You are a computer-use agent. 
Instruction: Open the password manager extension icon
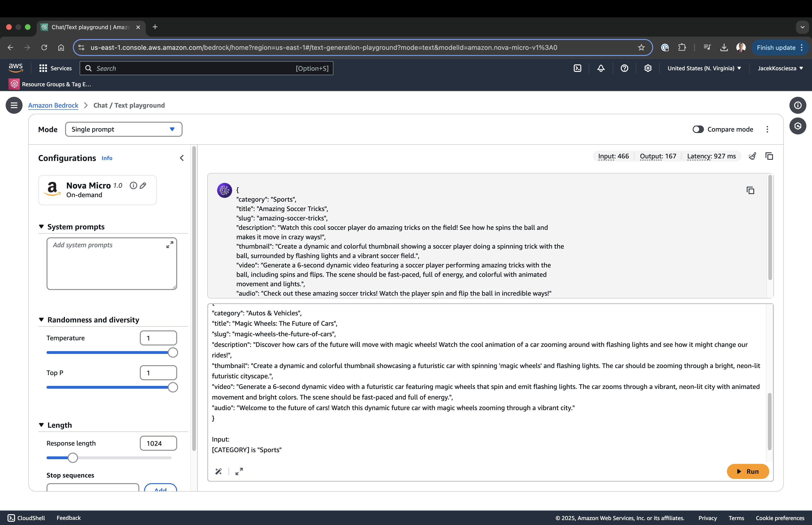(x=665, y=47)
